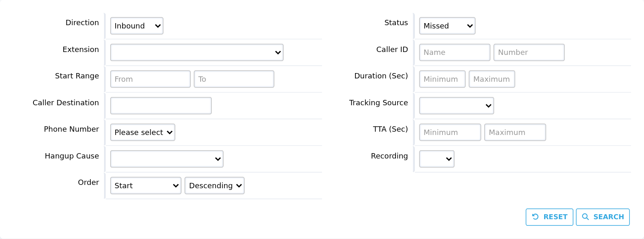644x239 pixels.
Task: Click the Direction label
Action: [82, 23]
